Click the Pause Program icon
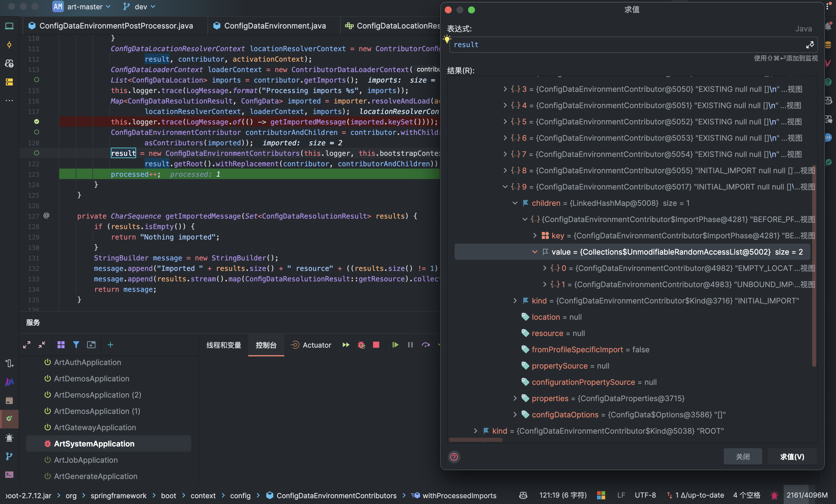Image resolution: width=836 pixels, height=504 pixels. [410, 345]
